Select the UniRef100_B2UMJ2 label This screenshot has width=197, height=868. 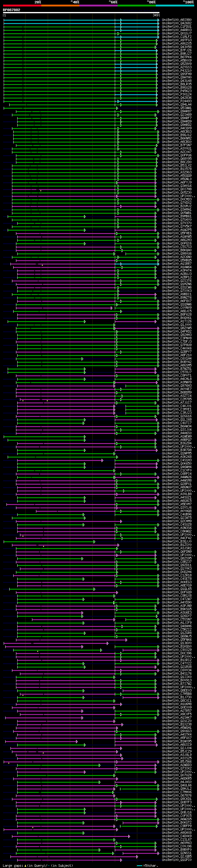pos(177,206)
